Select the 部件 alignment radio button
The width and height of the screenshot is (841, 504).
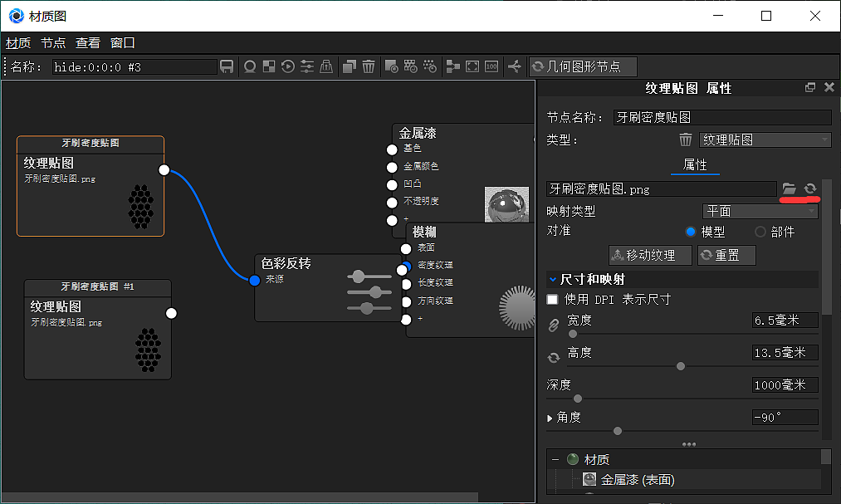click(760, 232)
